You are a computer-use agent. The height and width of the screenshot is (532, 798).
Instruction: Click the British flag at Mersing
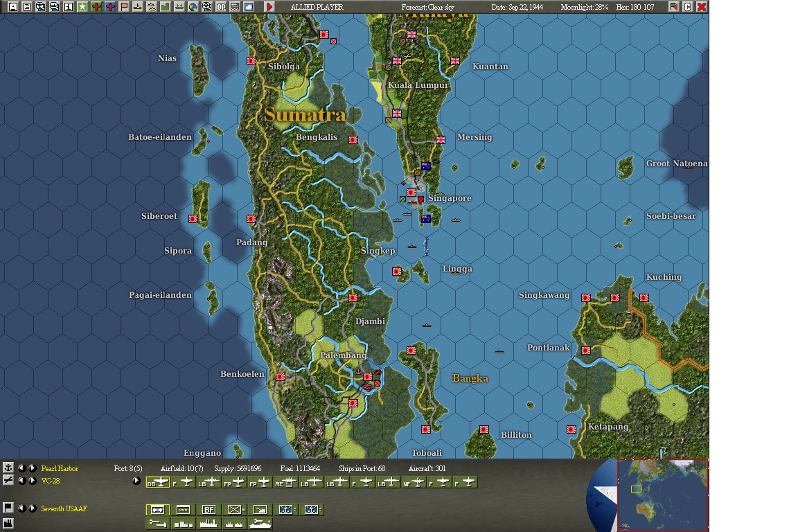click(441, 139)
